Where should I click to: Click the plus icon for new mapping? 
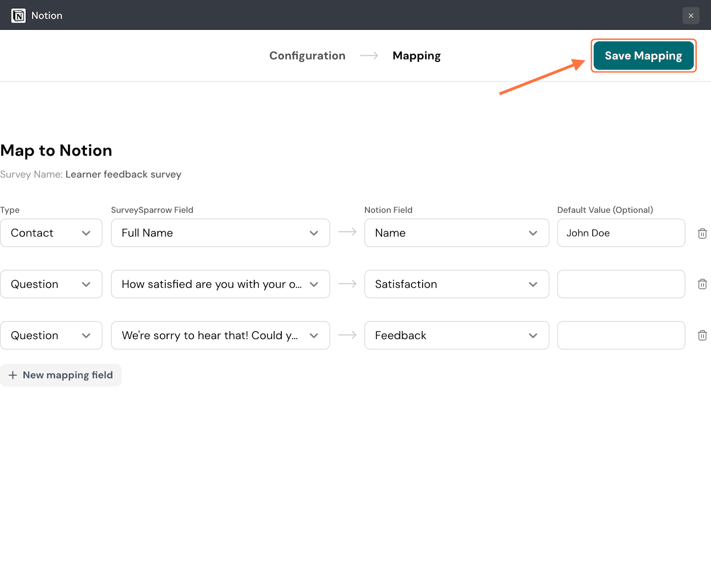point(13,375)
